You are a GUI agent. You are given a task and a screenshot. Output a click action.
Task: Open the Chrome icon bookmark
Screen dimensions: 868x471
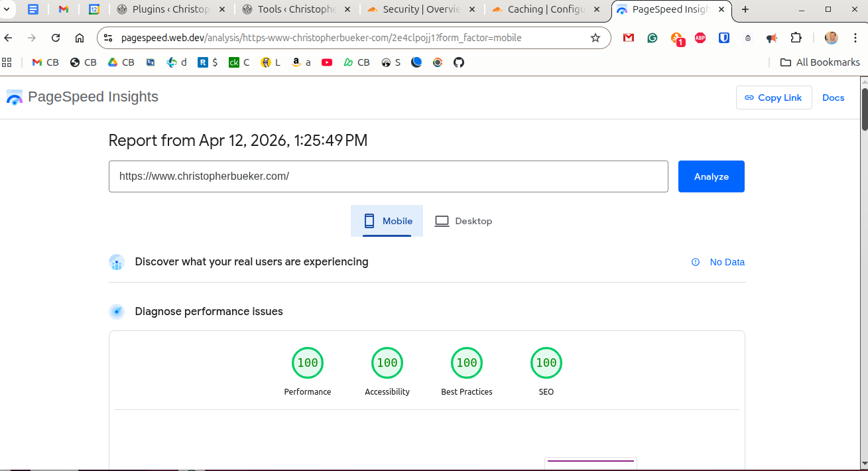(x=438, y=62)
